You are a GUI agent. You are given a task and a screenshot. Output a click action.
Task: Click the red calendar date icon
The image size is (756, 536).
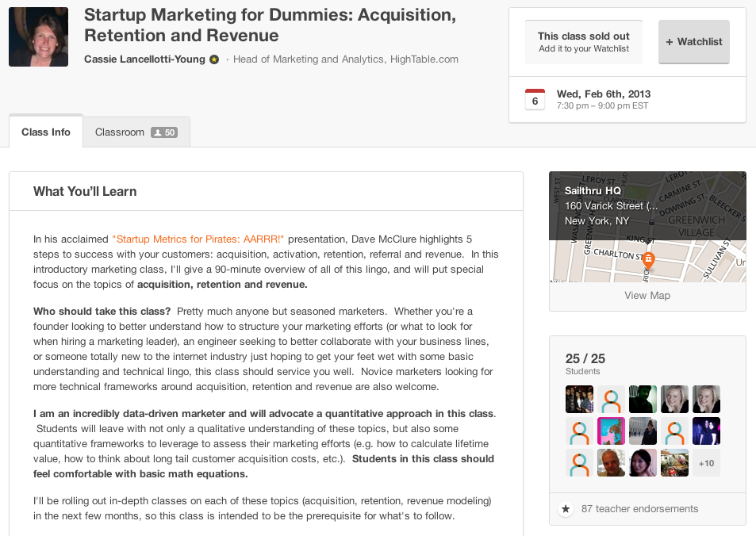point(535,99)
